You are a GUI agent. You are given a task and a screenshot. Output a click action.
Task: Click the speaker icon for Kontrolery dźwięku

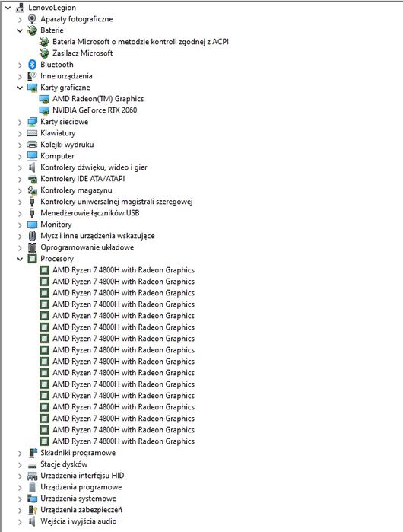coord(32,167)
